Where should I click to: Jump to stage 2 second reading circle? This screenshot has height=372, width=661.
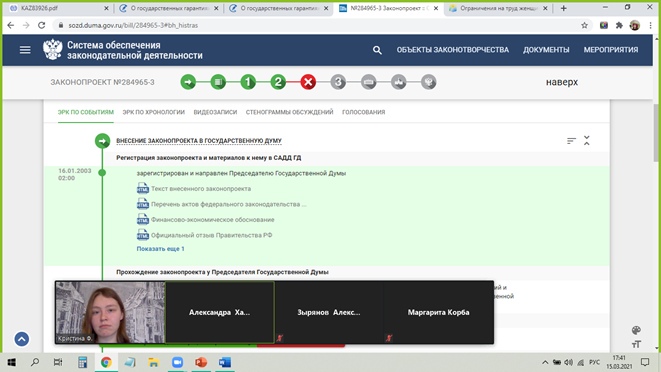tap(278, 82)
